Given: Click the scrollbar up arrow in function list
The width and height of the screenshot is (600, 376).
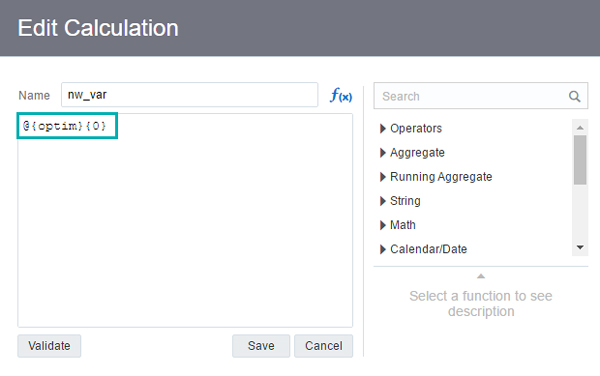Looking at the screenshot, I should pos(580,128).
